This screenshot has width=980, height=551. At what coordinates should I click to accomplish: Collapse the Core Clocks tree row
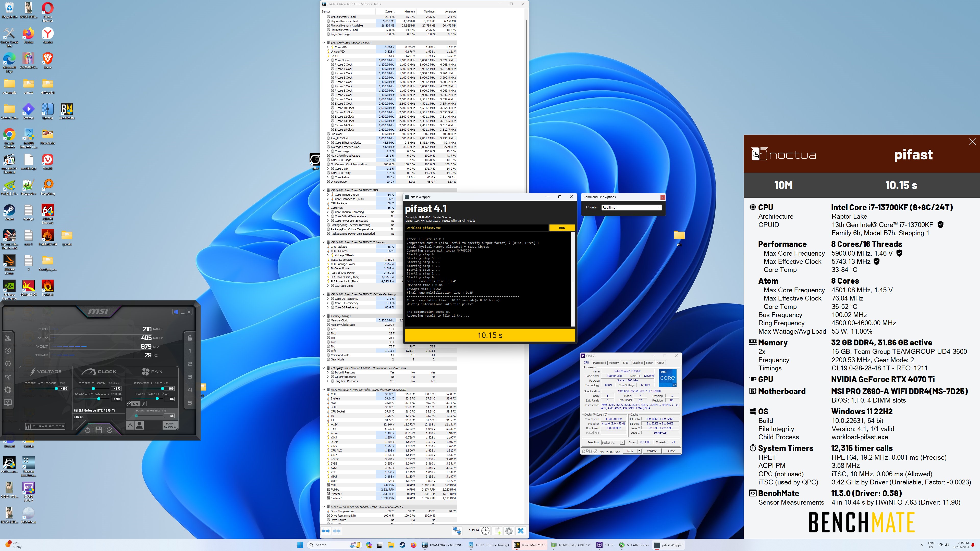pos(328,60)
